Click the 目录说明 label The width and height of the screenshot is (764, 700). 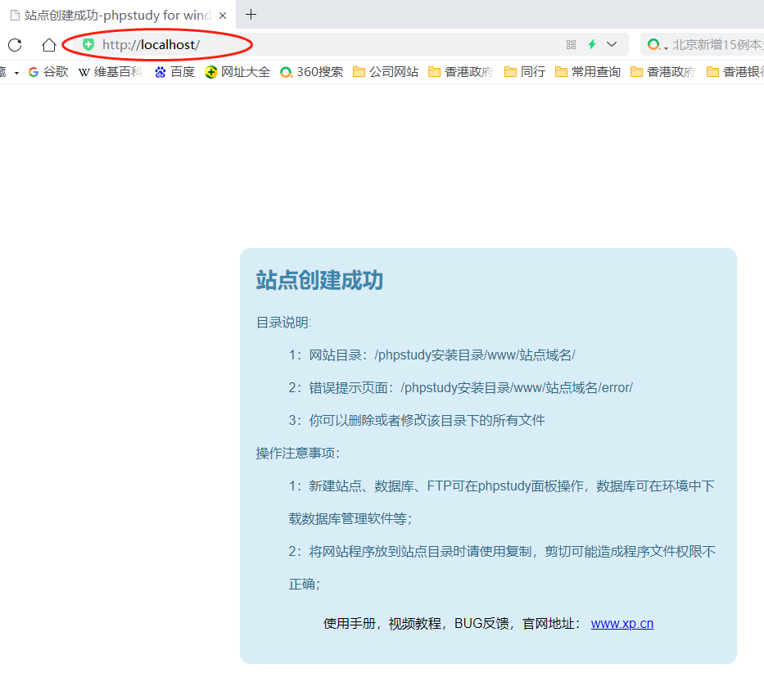point(283,323)
